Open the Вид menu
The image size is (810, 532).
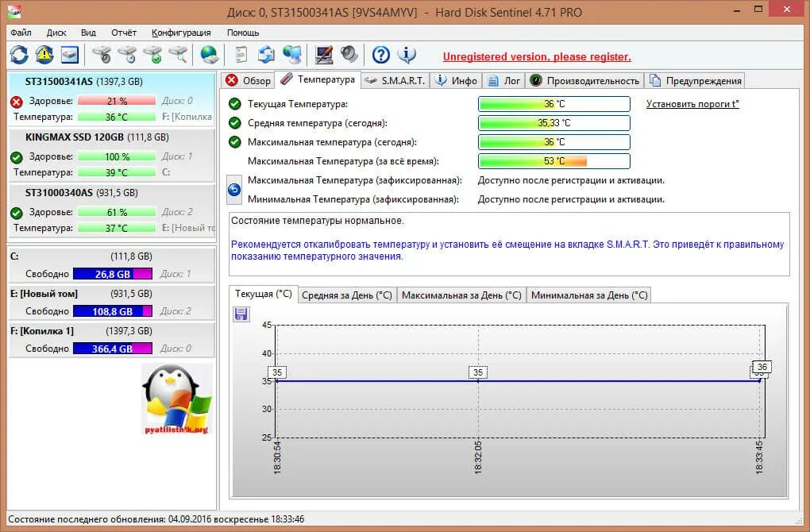click(88, 33)
